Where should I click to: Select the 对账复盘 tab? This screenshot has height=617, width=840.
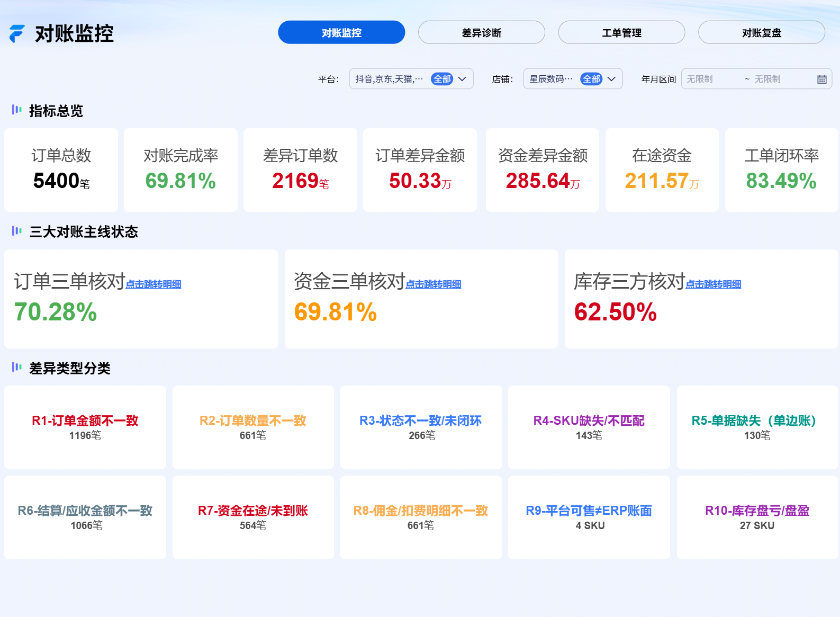[762, 32]
